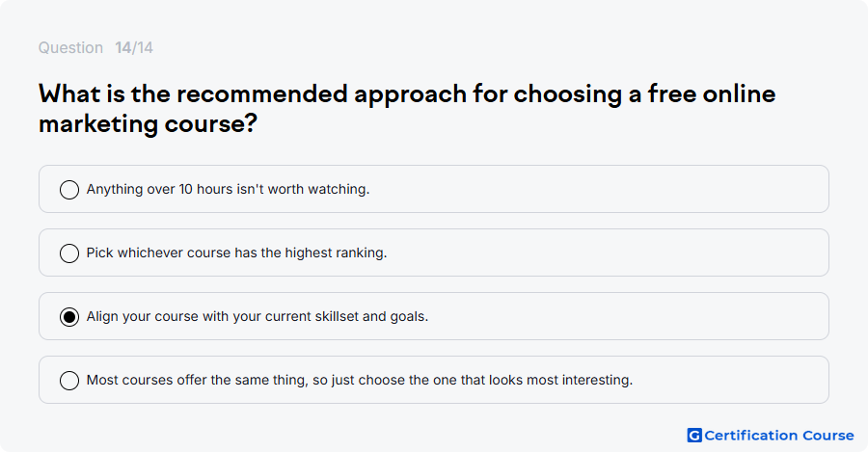This screenshot has width=868, height=452.
Task: Click text 'Align your course with your current skillset'
Action: 223,316
